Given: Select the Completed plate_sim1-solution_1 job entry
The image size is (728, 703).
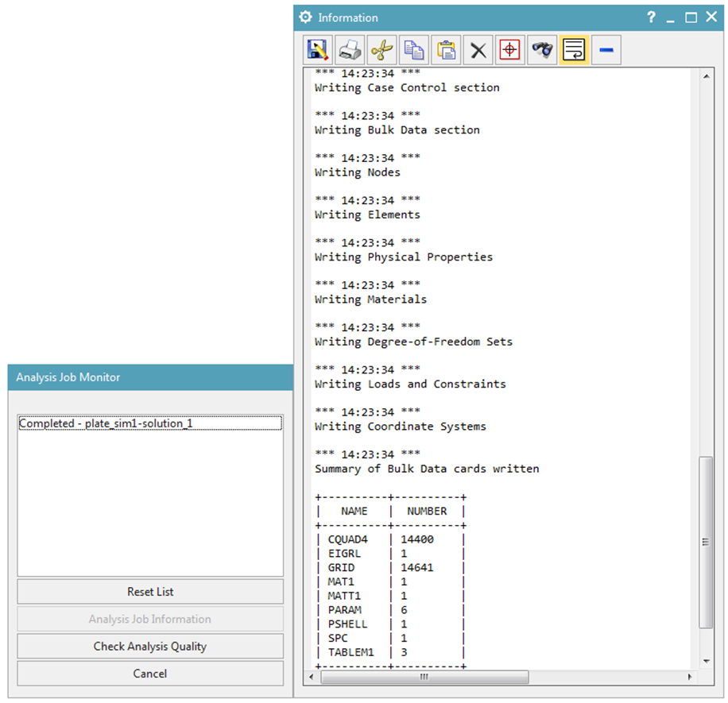Looking at the screenshot, I should [106, 423].
